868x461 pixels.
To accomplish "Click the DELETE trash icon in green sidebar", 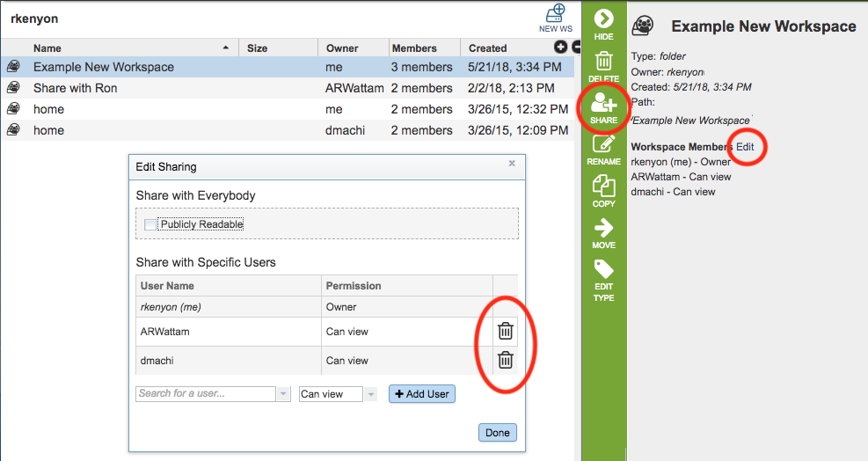I will pos(603,61).
